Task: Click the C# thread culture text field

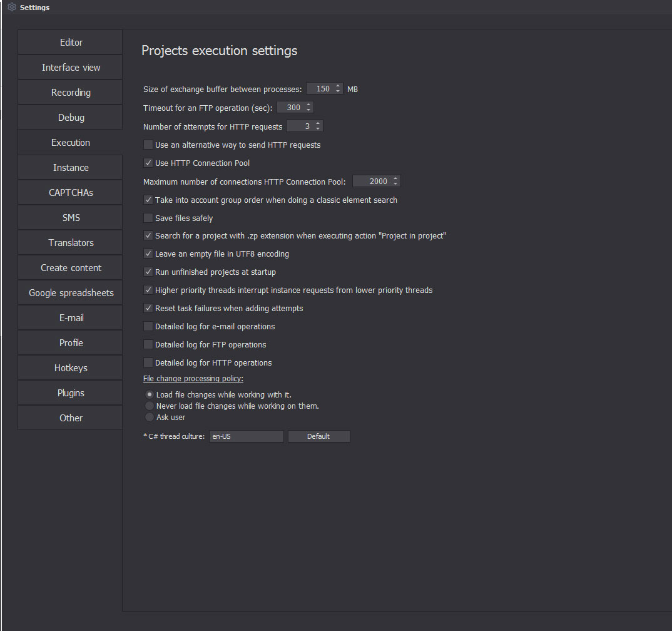Action: (x=246, y=436)
